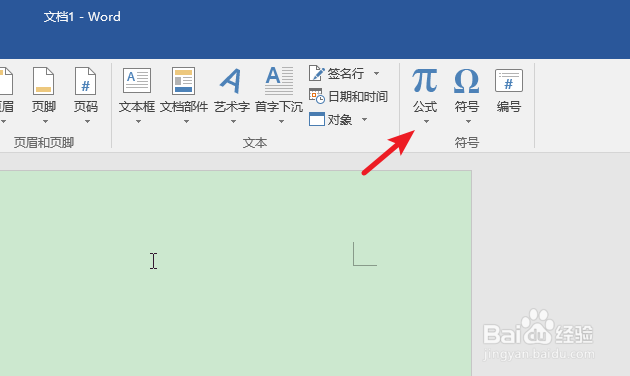Expand the 文本框 dropdown arrow
Image resolution: width=630 pixels, height=376 pixels.
(x=138, y=121)
